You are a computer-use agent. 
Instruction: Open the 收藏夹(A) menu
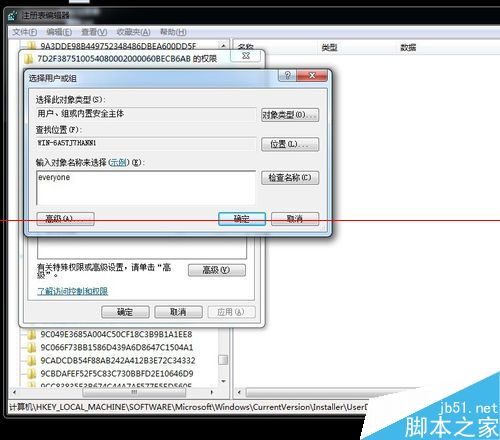click(x=133, y=32)
